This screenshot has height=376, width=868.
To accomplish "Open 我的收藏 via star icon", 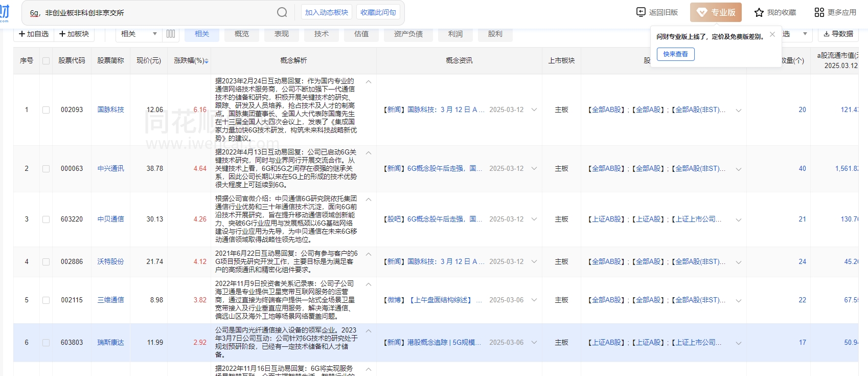I will (x=759, y=12).
